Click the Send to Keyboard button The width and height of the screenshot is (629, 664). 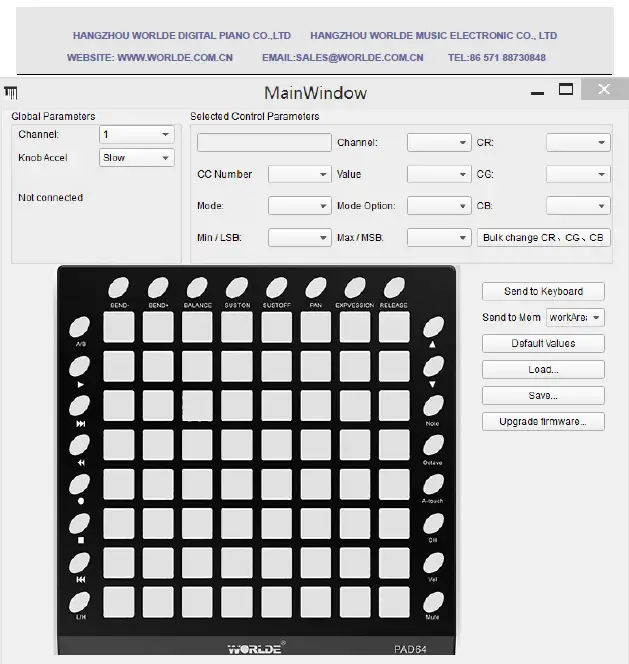click(x=543, y=291)
